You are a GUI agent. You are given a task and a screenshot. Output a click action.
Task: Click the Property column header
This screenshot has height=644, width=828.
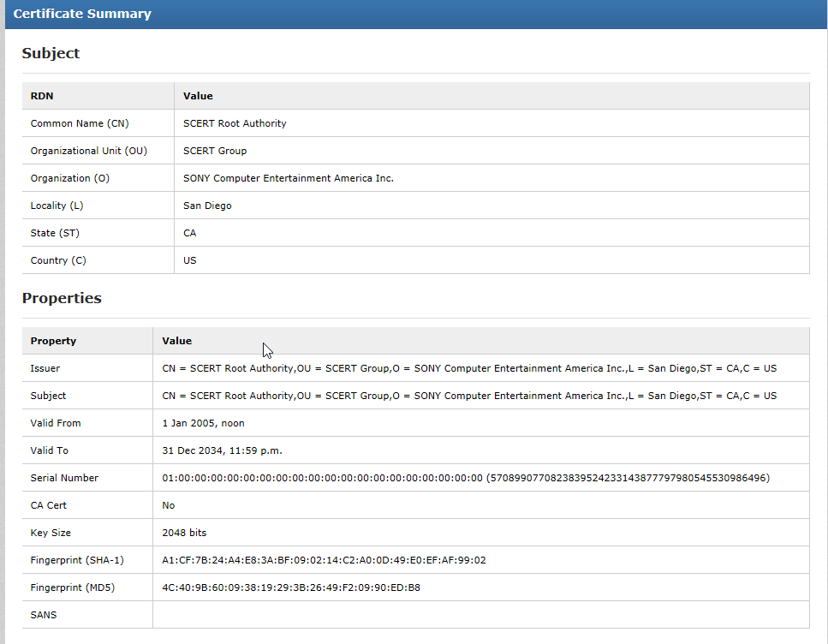coord(53,341)
